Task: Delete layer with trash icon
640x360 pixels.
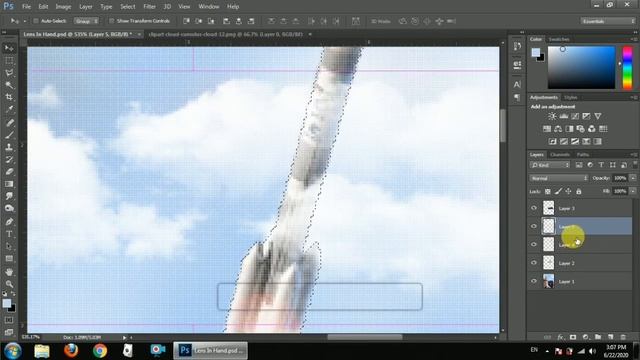Action: tap(623, 337)
